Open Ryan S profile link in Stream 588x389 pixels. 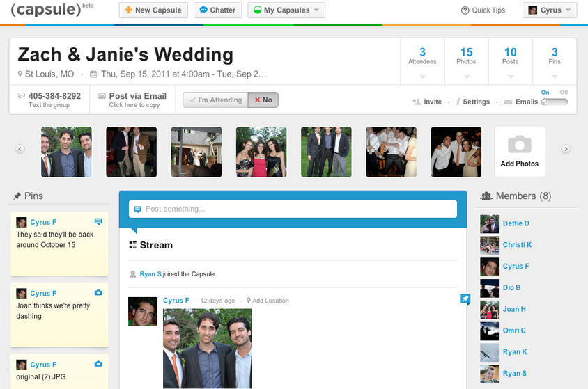pyautogui.click(x=150, y=274)
